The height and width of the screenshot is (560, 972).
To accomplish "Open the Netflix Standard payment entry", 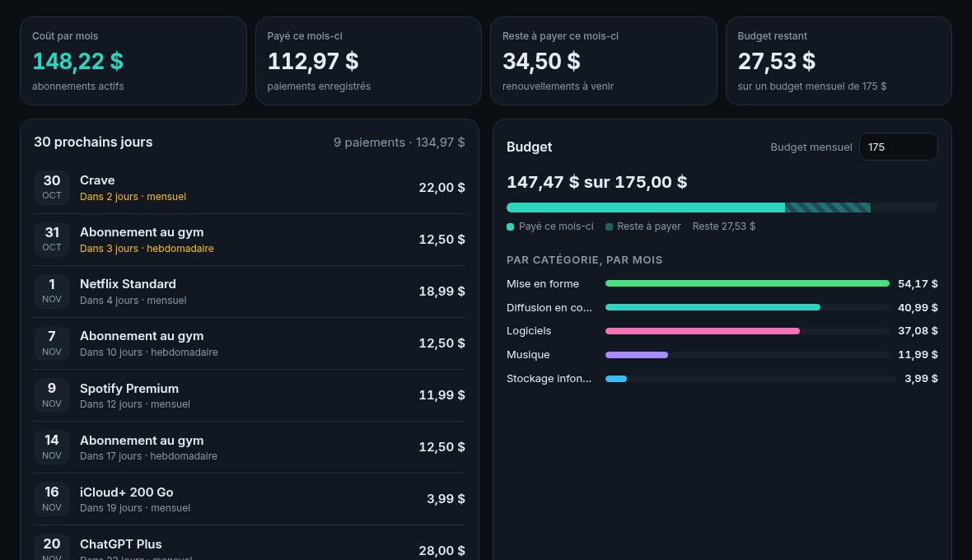I will point(250,292).
